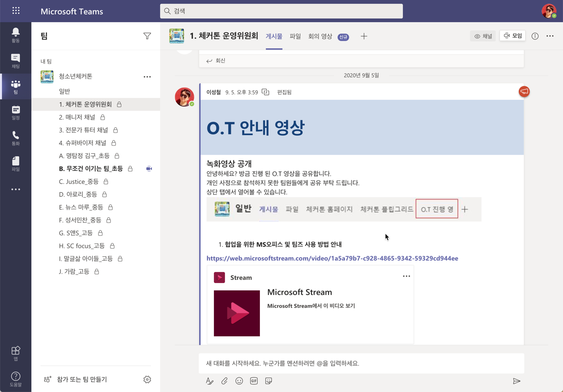This screenshot has width=563, height=392.
Task: Open the Activity bell in the sidebar
Action: coord(16,34)
